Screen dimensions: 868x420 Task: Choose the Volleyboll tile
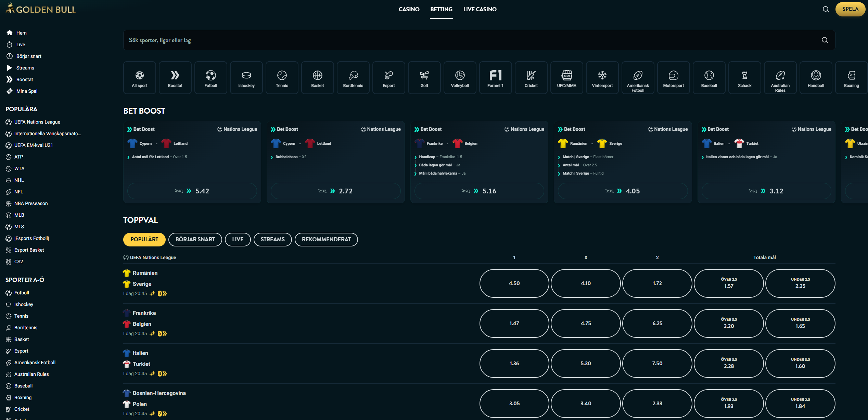tap(460, 78)
